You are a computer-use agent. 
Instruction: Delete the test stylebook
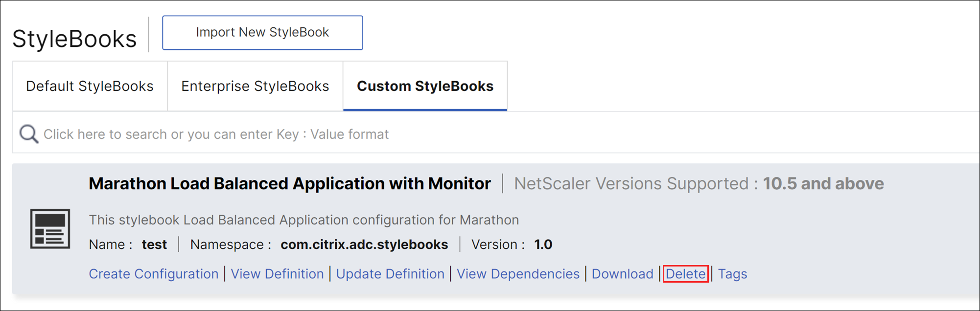point(685,274)
